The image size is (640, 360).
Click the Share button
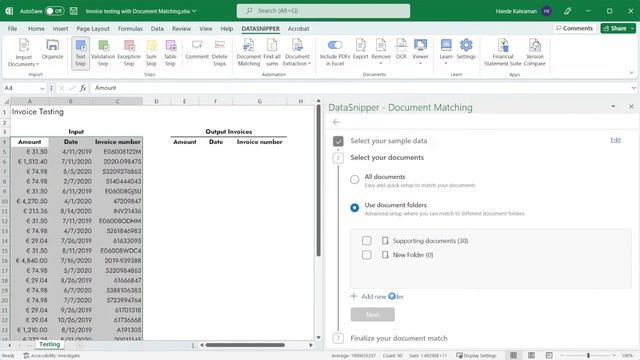615,28
